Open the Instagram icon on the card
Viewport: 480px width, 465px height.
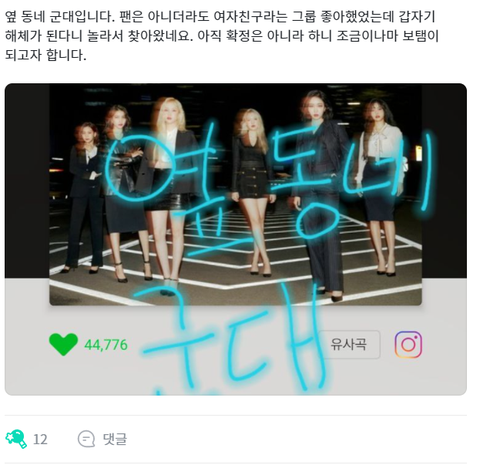tap(408, 344)
